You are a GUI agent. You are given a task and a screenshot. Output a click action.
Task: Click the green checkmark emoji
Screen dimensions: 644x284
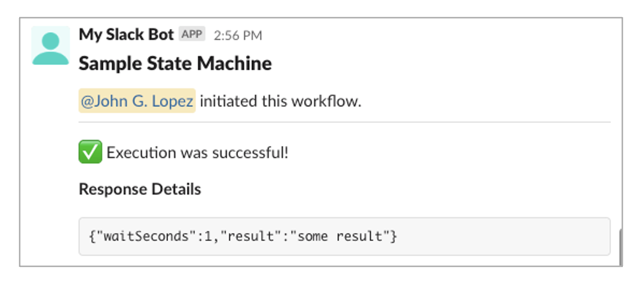pos(89,153)
